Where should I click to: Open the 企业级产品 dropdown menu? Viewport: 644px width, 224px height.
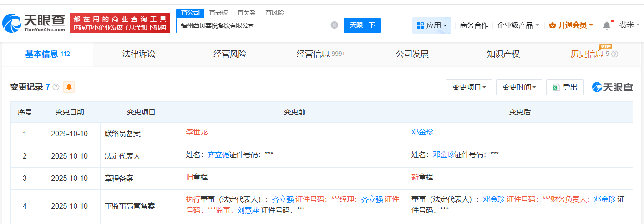[x=518, y=25]
